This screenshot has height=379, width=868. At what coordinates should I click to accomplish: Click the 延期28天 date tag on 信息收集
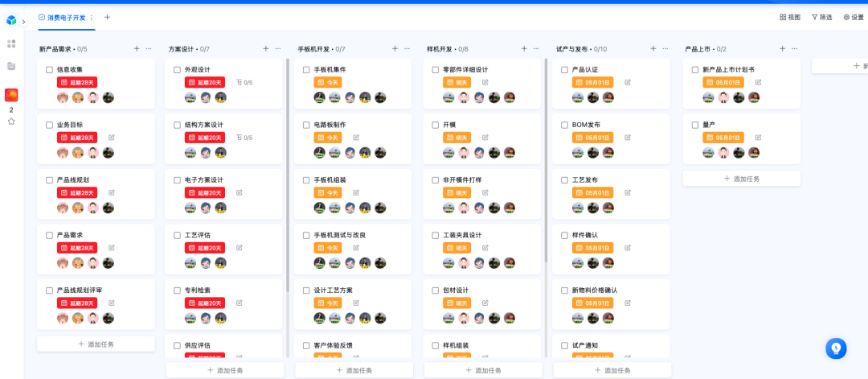(x=77, y=82)
